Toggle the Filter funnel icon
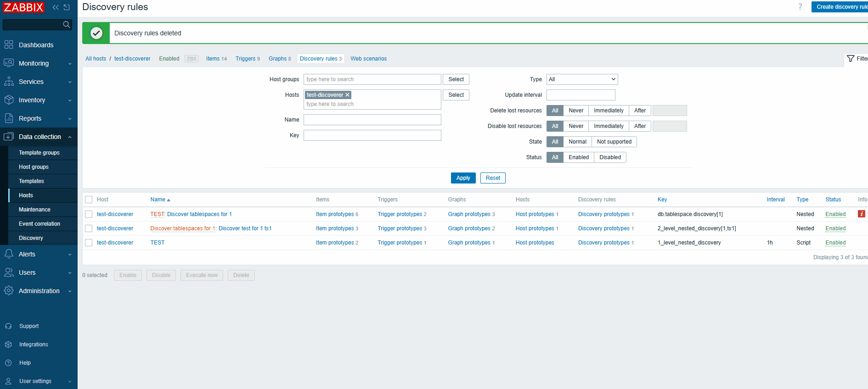 point(851,59)
